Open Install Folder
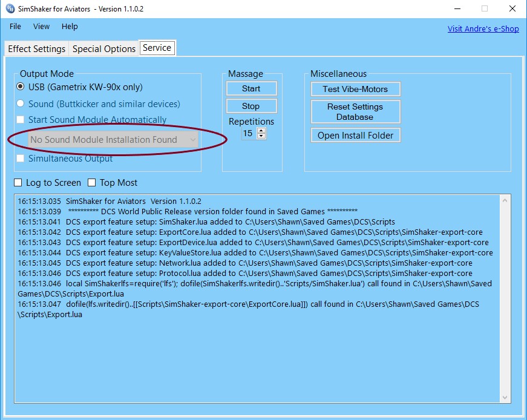Screen dimensions: 527x420 coord(355,135)
